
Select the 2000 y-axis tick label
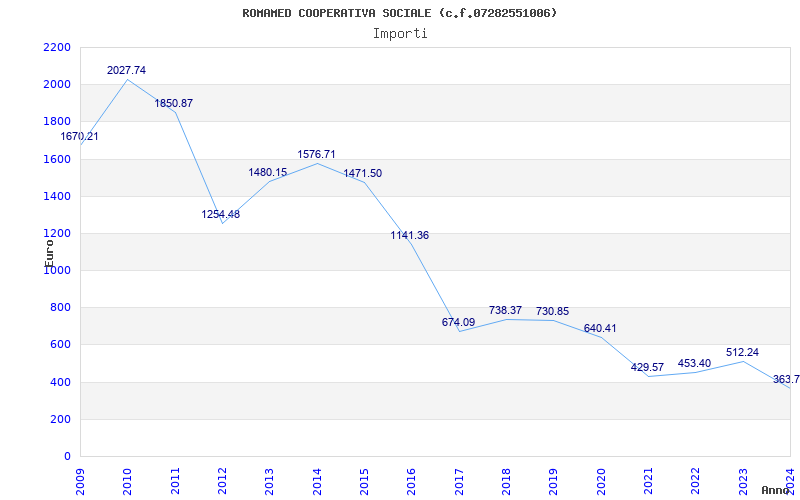pyautogui.click(x=58, y=85)
